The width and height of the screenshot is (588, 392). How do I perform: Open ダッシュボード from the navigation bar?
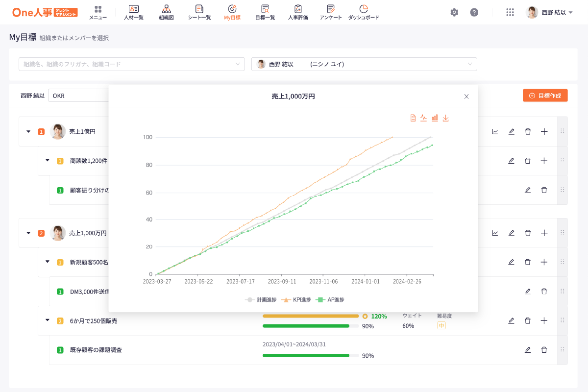(x=363, y=12)
